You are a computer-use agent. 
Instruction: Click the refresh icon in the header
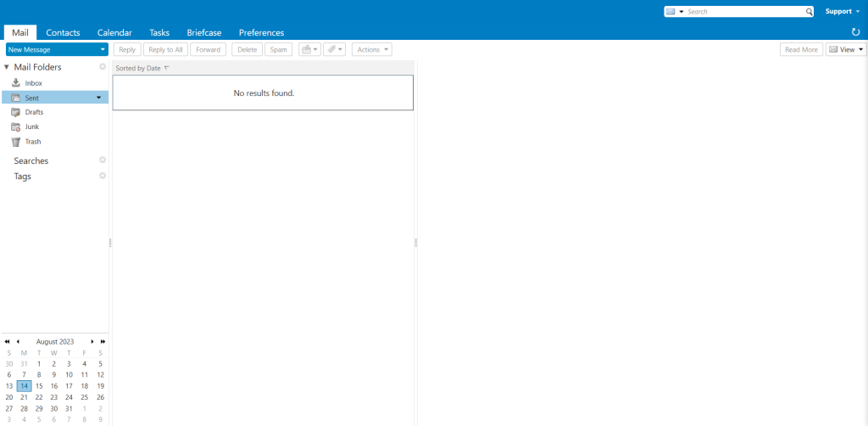coord(855,32)
